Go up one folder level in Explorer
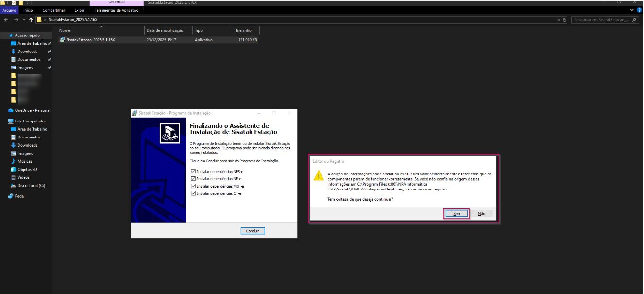644x294 pixels. tap(32, 20)
